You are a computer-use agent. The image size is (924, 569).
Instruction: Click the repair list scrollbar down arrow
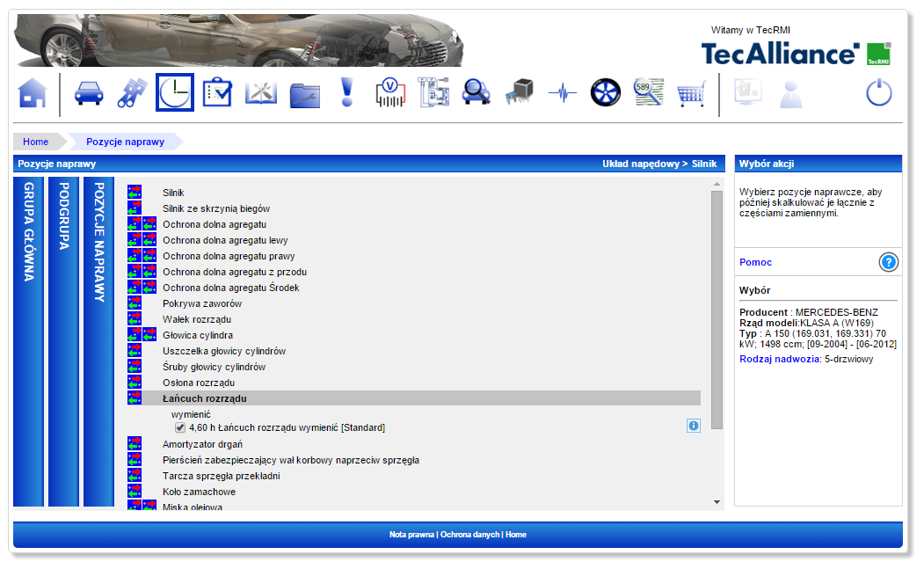pyautogui.click(x=717, y=501)
